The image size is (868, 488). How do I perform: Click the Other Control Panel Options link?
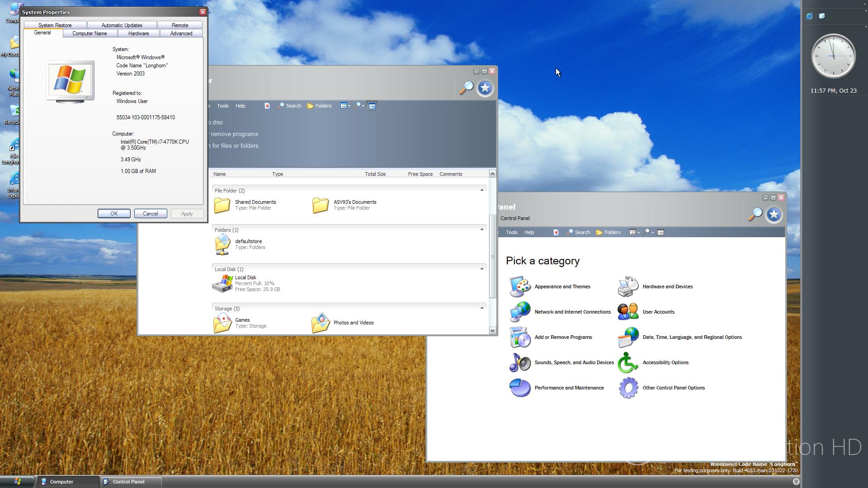tap(673, 388)
